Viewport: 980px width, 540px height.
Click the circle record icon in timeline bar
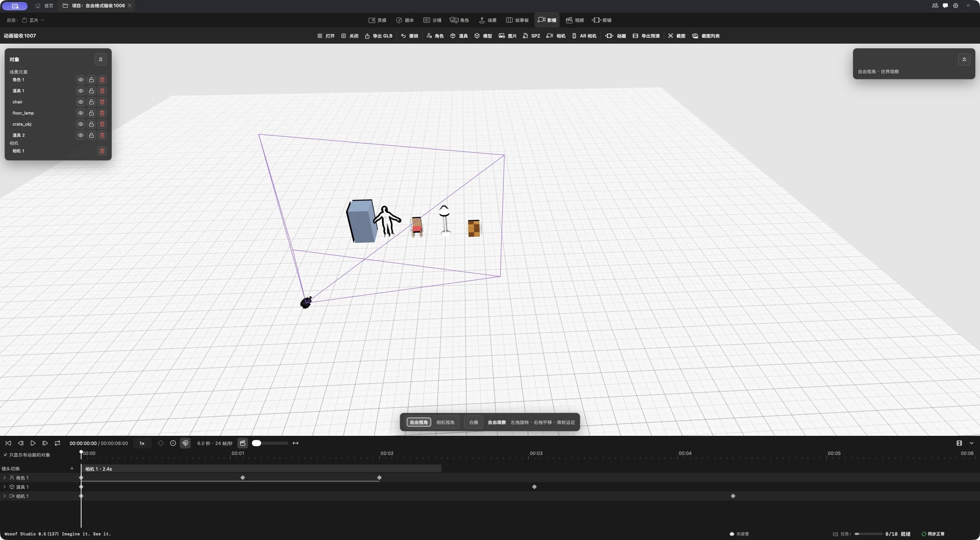pos(173,443)
